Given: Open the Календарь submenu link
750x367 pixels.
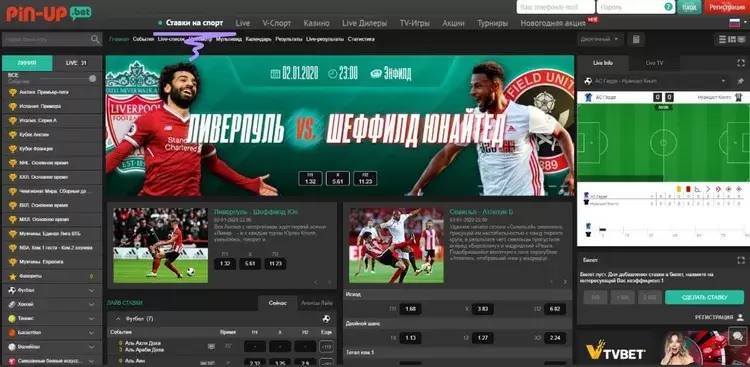Looking at the screenshot, I should (258, 39).
